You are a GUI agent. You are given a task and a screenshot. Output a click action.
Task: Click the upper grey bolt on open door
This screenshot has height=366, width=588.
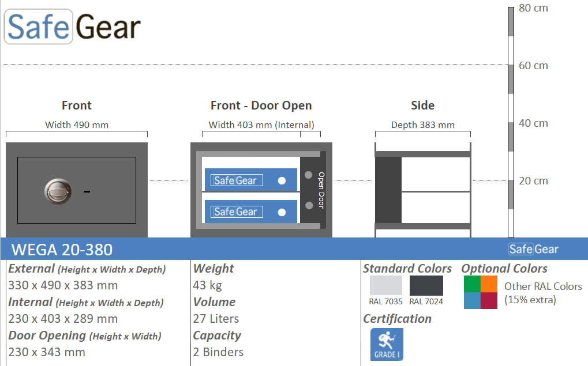[309, 175]
